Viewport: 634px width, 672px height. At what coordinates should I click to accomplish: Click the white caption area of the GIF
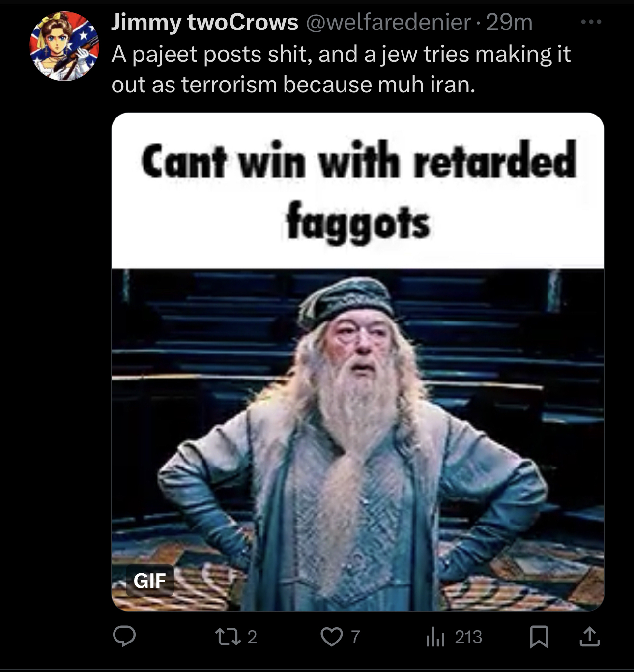click(358, 191)
